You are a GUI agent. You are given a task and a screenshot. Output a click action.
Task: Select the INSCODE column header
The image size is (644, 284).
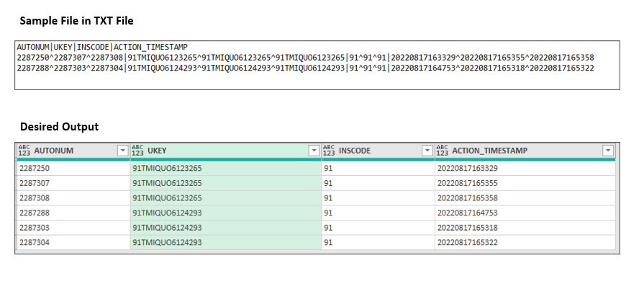(378, 151)
